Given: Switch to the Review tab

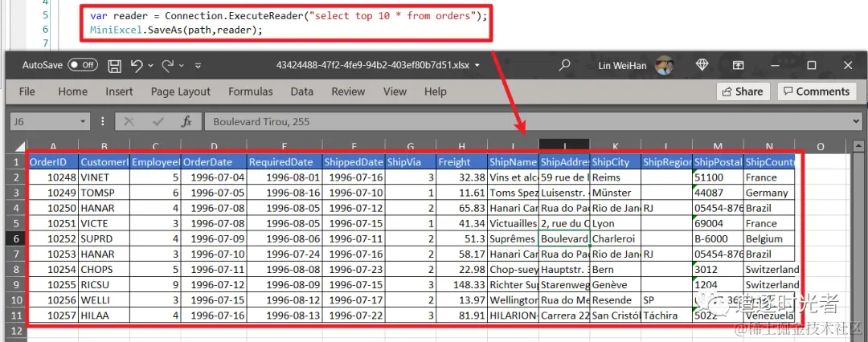Looking at the screenshot, I should coord(348,92).
